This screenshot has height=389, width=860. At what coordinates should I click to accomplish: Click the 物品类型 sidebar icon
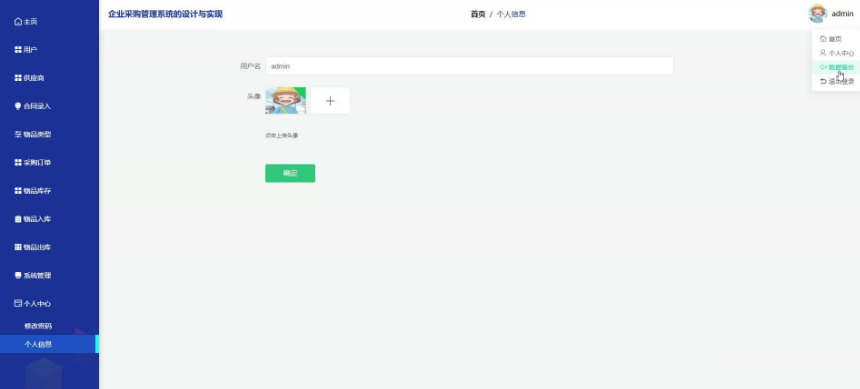click(x=18, y=134)
